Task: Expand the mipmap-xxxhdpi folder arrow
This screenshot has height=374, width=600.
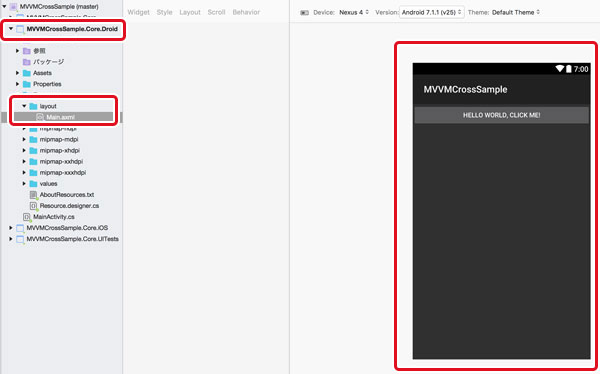Action: [x=24, y=173]
